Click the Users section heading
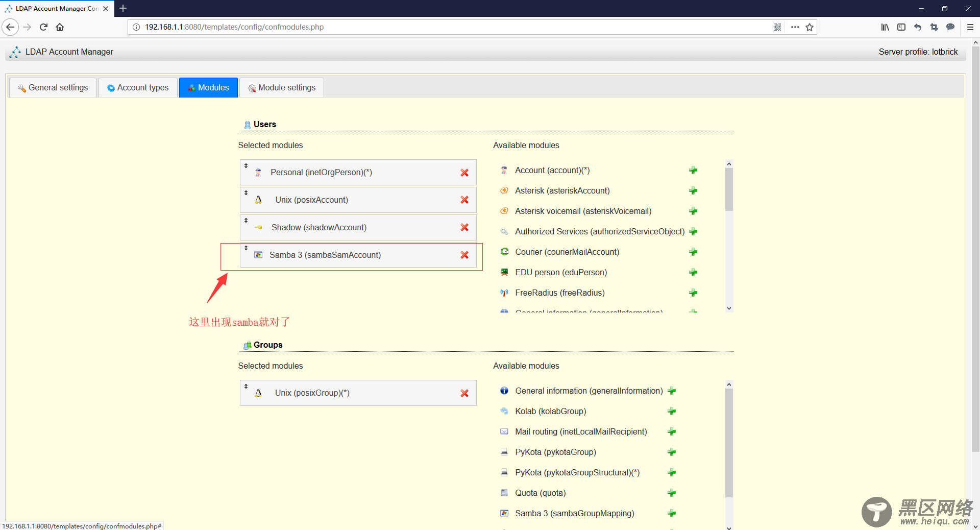Viewport: 980px width, 530px height. pos(264,125)
